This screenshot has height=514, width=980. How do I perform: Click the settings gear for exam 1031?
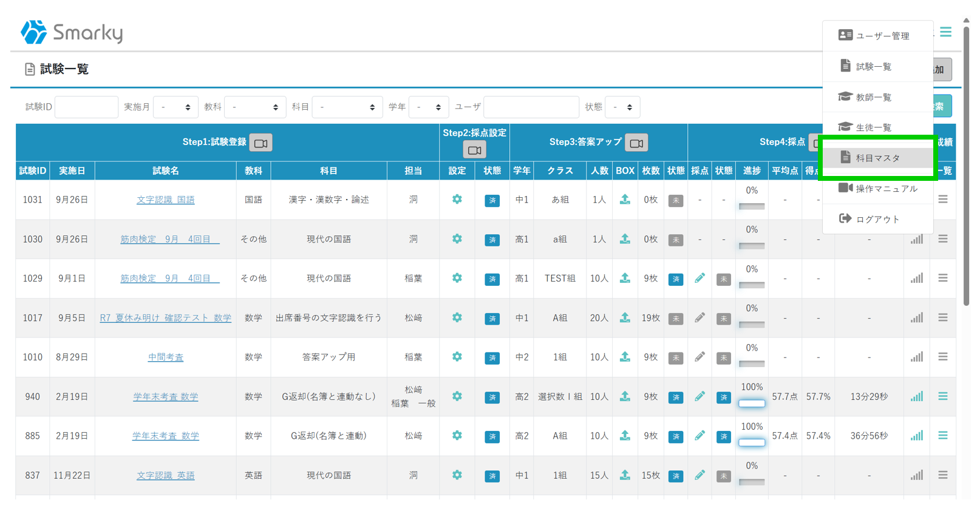tap(457, 199)
